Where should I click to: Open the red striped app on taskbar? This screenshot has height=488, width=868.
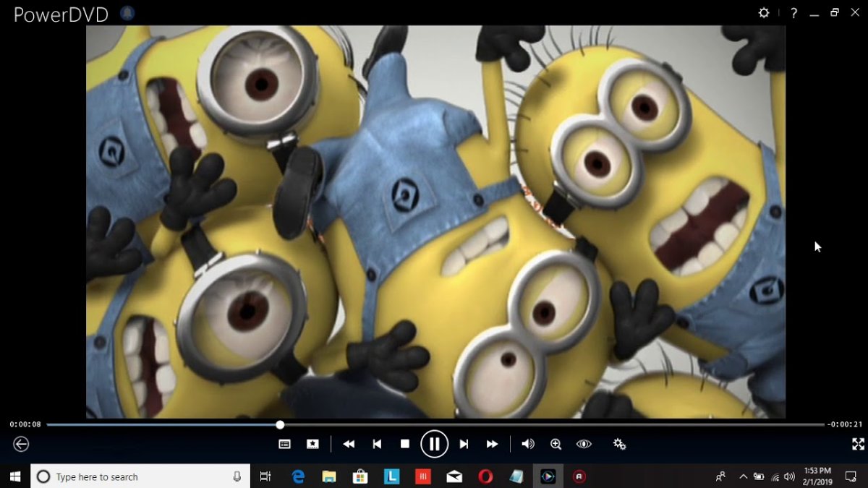pyautogui.click(x=423, y=476)
